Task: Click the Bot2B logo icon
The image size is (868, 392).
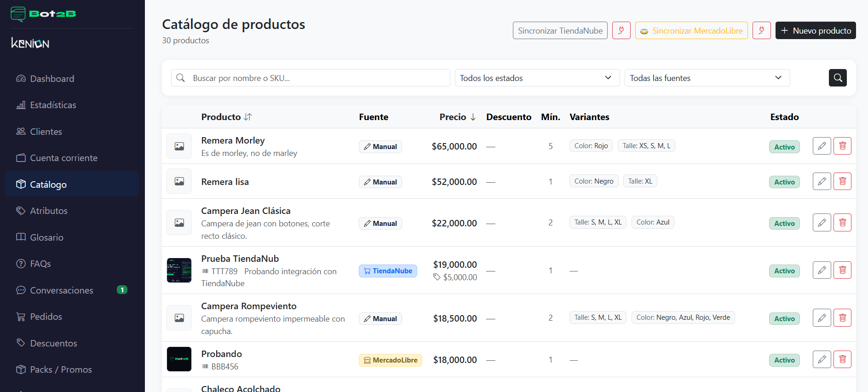Action: click(18, 14)
